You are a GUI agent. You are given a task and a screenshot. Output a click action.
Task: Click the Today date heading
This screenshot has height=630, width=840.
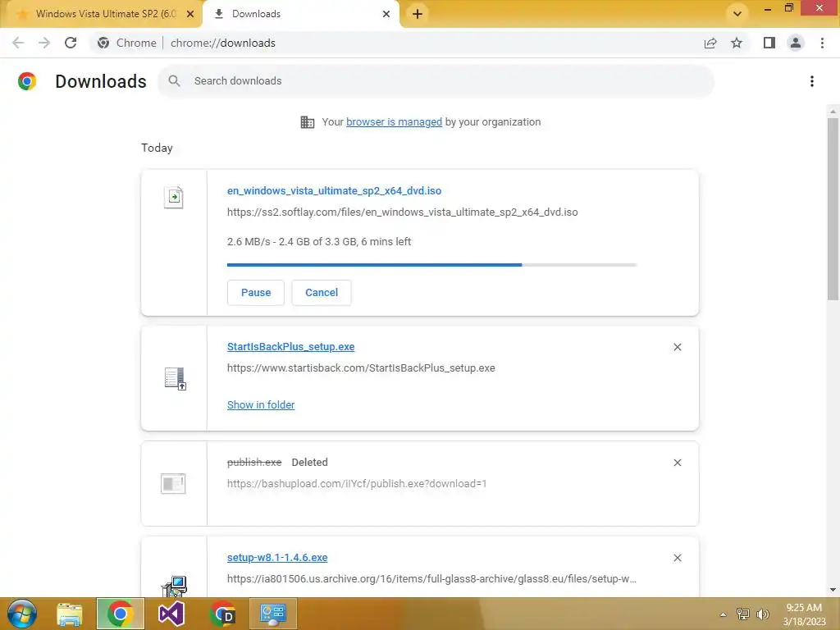[x=157, y=148]
